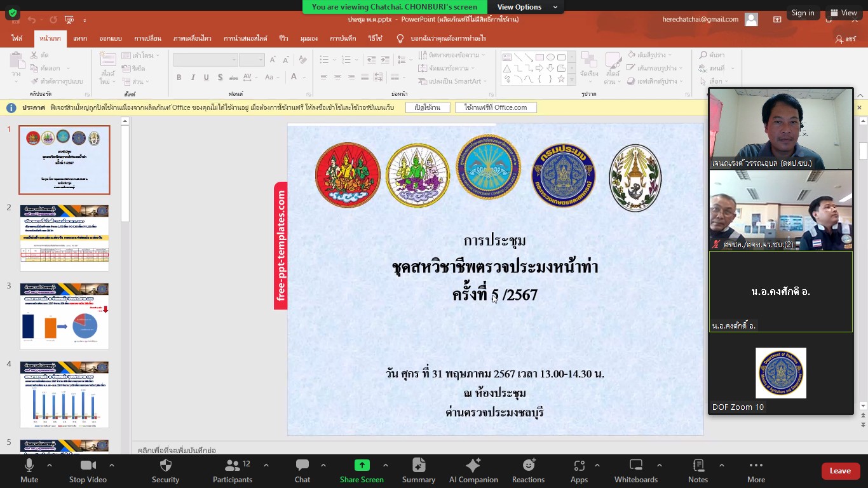Toggle center text alignment
This screenshot has width=868, height=488.
click(337, 78)
